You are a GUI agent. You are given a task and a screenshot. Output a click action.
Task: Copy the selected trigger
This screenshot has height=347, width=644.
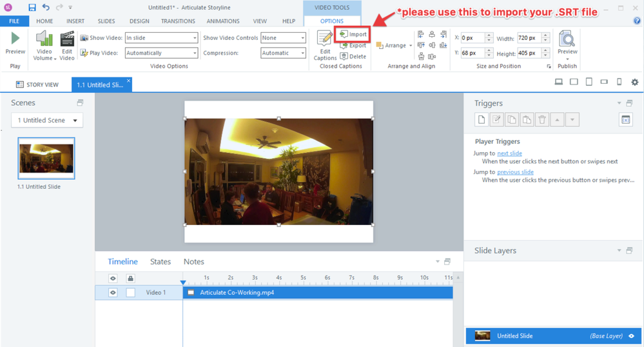(512, 119)
